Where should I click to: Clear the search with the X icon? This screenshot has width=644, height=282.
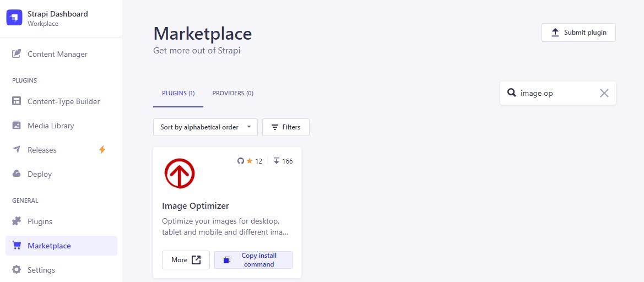click(604, 93)
